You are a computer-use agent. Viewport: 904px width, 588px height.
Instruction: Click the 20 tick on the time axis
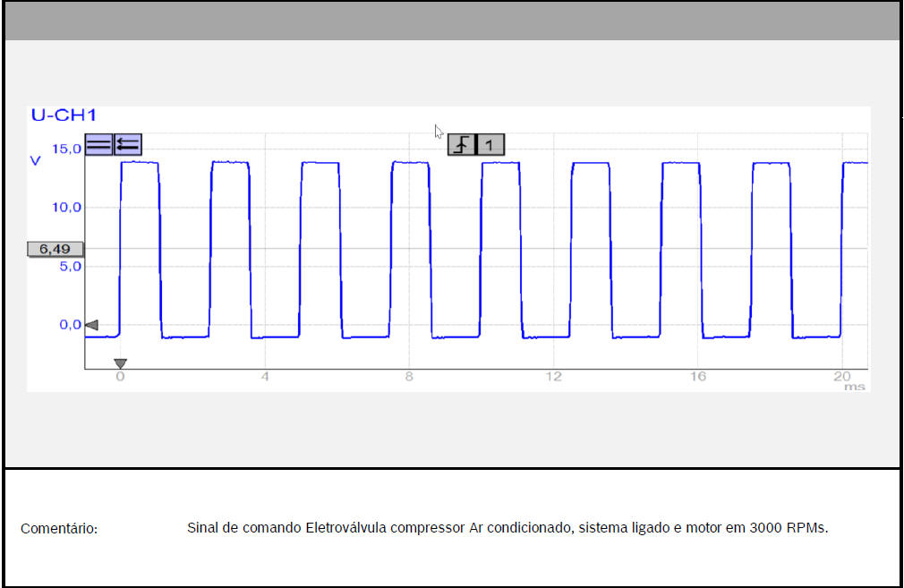841,377
